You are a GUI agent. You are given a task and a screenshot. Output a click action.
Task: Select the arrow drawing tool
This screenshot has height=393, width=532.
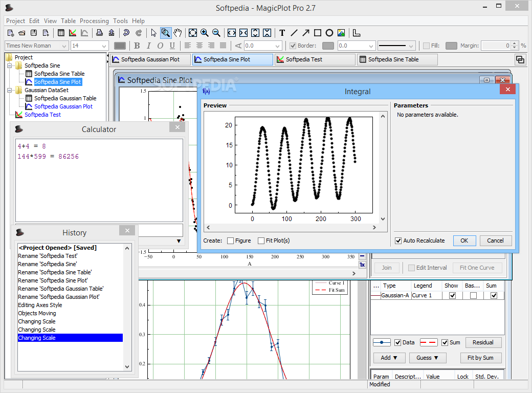306,33
